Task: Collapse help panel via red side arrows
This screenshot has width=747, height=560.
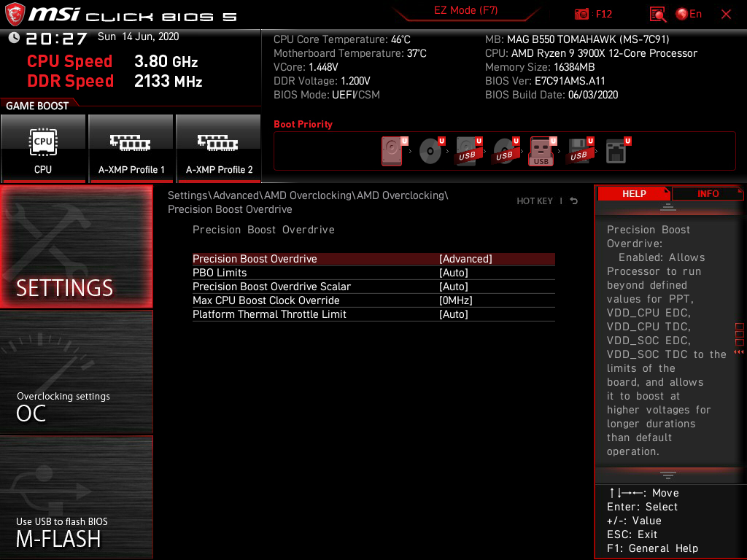Action: click(x=739, y=352)
